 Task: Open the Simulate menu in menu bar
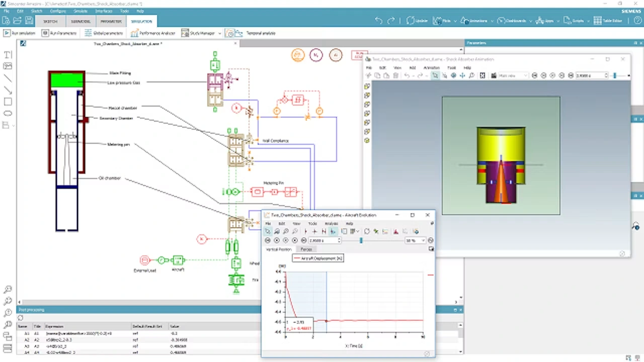[x=80, y=11]
